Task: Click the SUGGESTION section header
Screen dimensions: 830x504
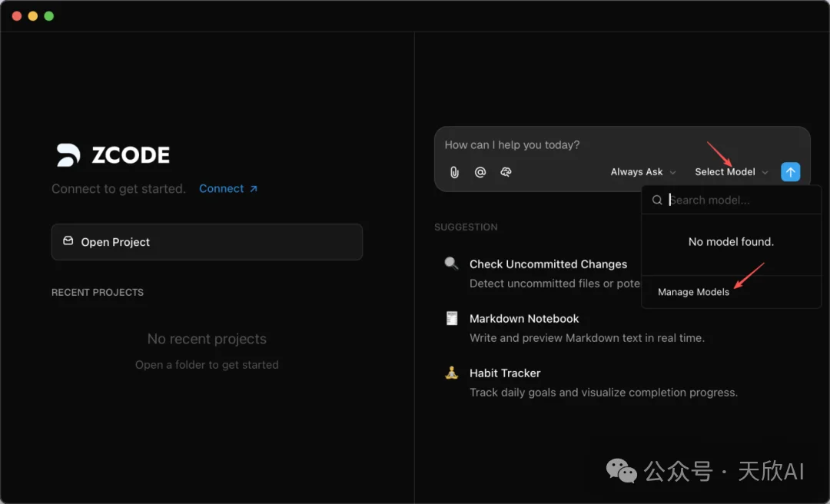Action: pos(466,227)
